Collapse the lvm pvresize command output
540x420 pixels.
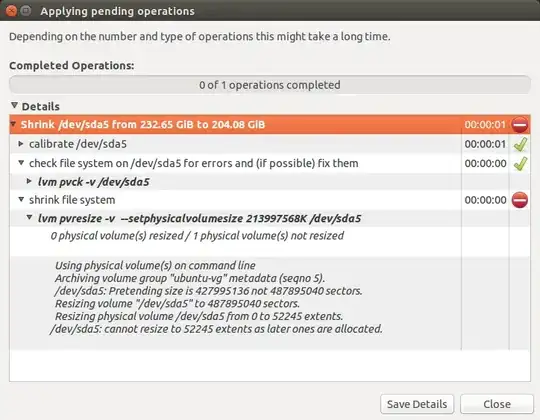coord(30,218)
